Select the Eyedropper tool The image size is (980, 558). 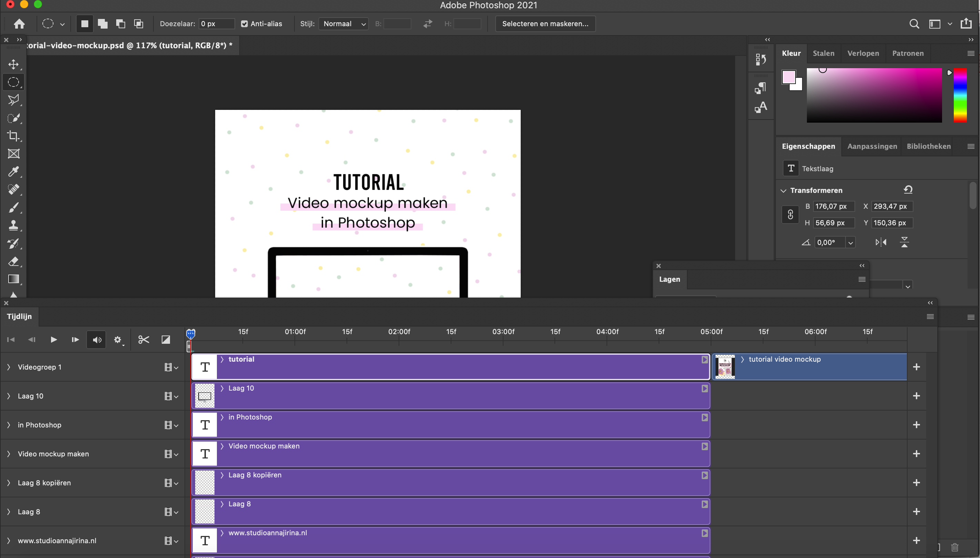click(14, 171)
